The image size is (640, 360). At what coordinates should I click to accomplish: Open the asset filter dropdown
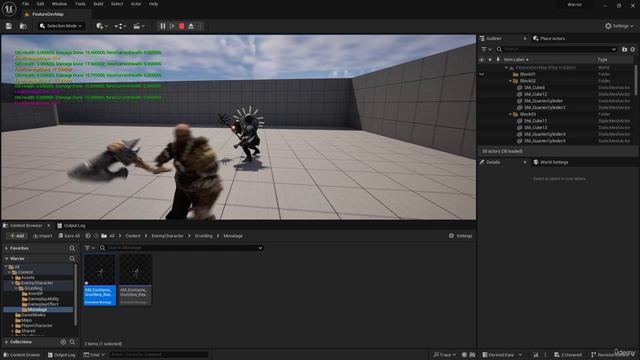[x=89, y=248]
